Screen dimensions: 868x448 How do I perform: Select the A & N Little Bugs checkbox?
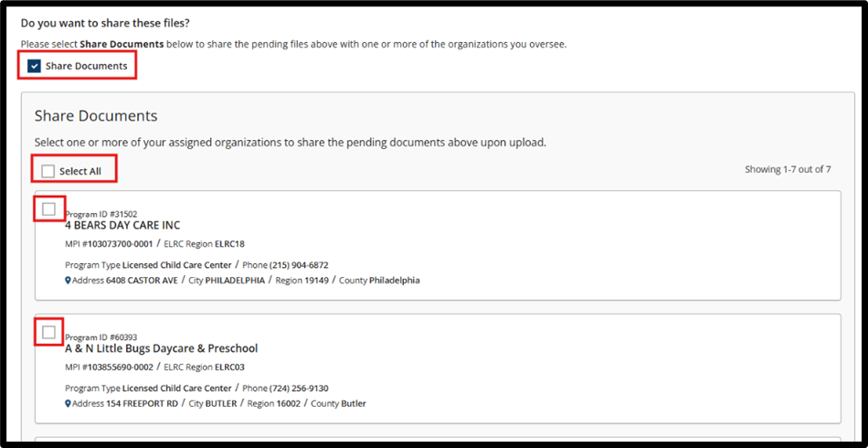48,332
